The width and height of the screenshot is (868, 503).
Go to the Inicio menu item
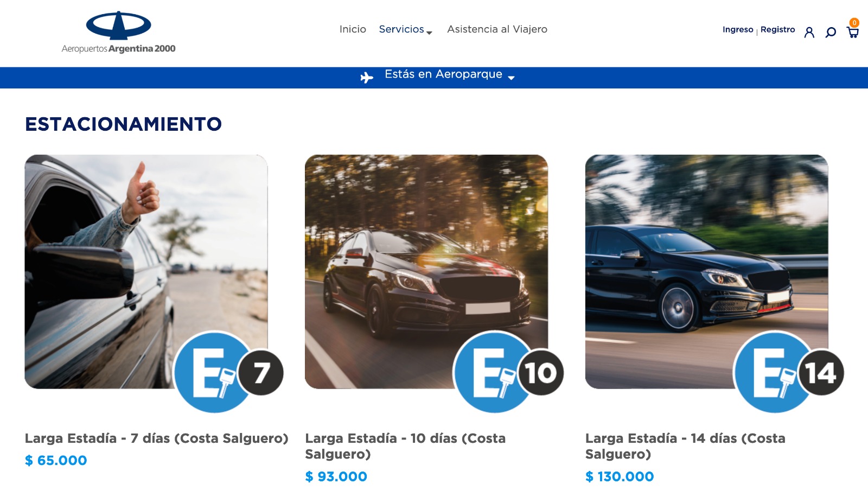353,29
